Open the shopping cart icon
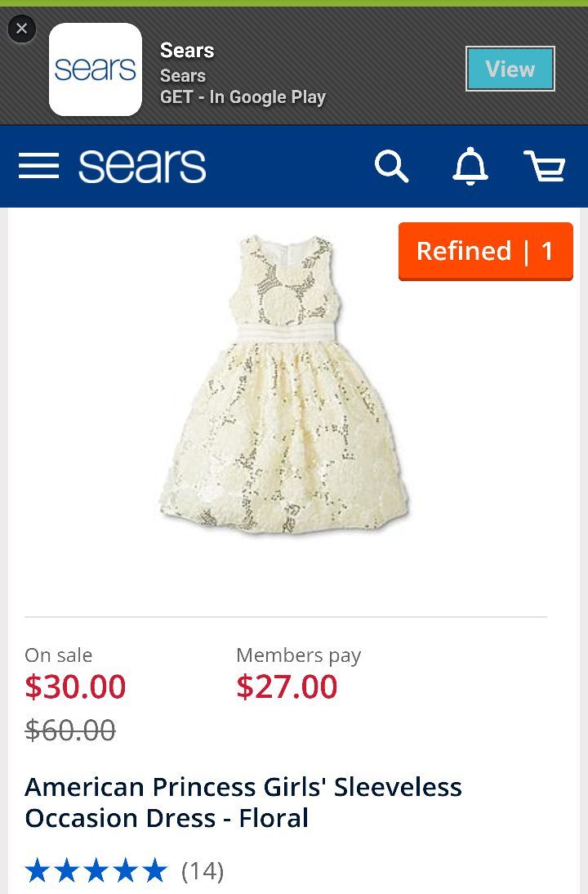Image resolution: width=588 pixels, height=894 pixels. click(x=545, y=166)
